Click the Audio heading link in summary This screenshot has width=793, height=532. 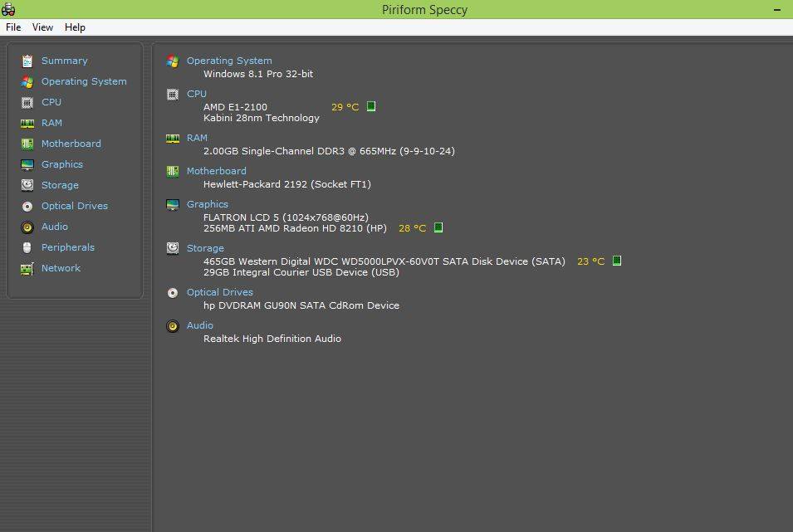coord(199,325)
